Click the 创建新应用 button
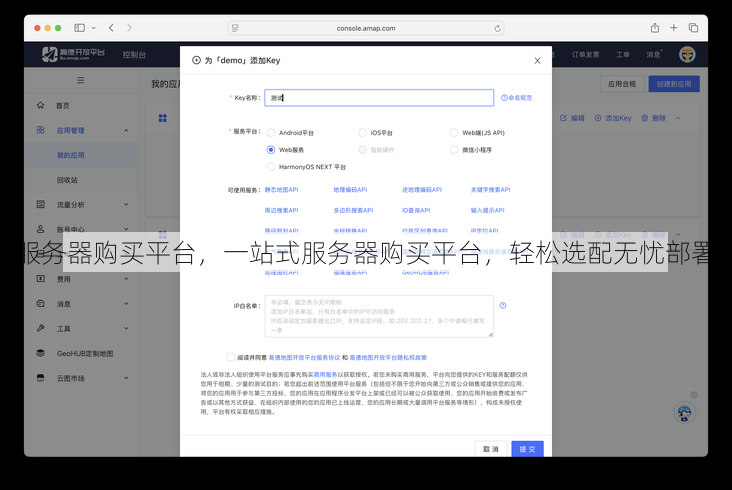 674,84
